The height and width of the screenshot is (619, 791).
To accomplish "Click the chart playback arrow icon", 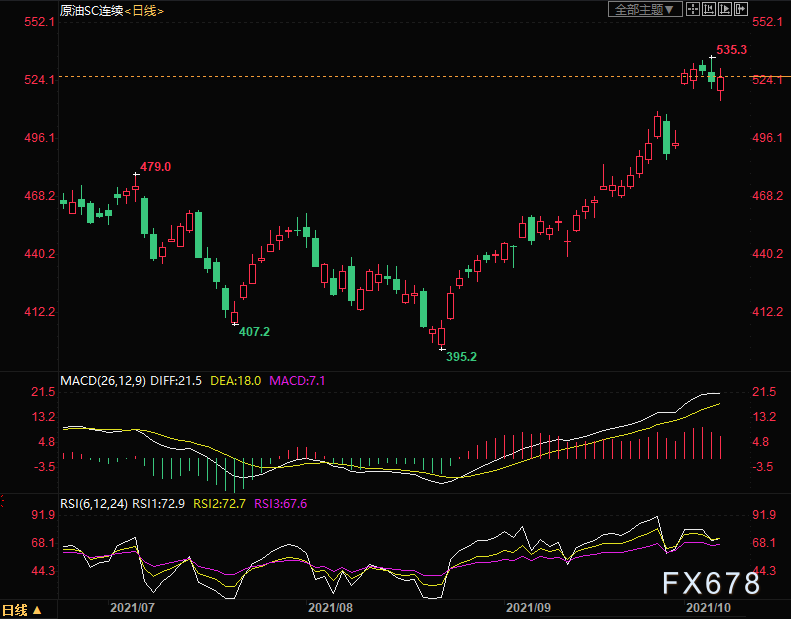I will [724, 10].
